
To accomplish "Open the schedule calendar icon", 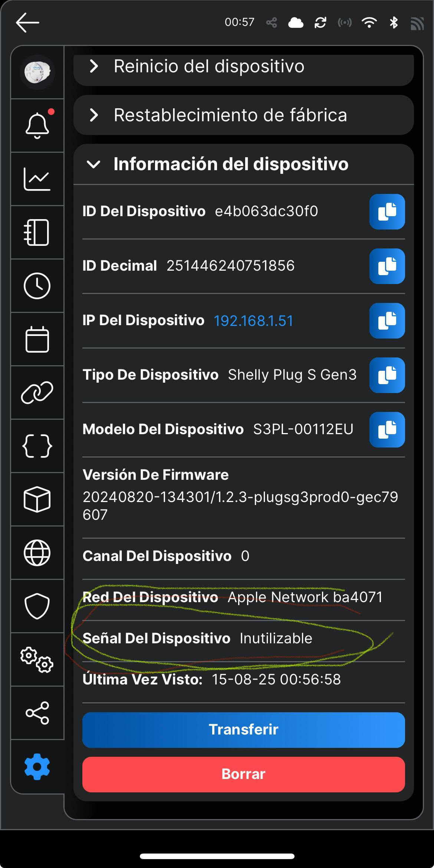I will pyautogui.click(x=37, y=339).
